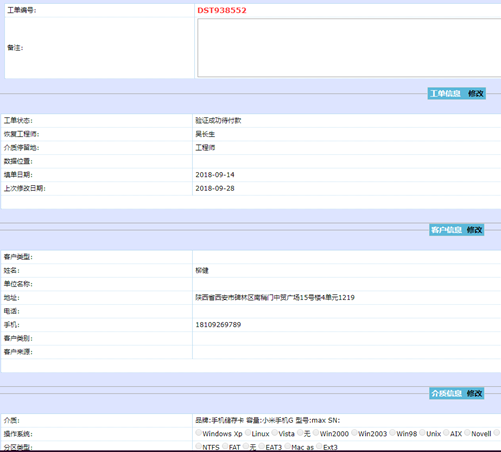
Task: Select the AIX radio button
Action: [446, 433]
